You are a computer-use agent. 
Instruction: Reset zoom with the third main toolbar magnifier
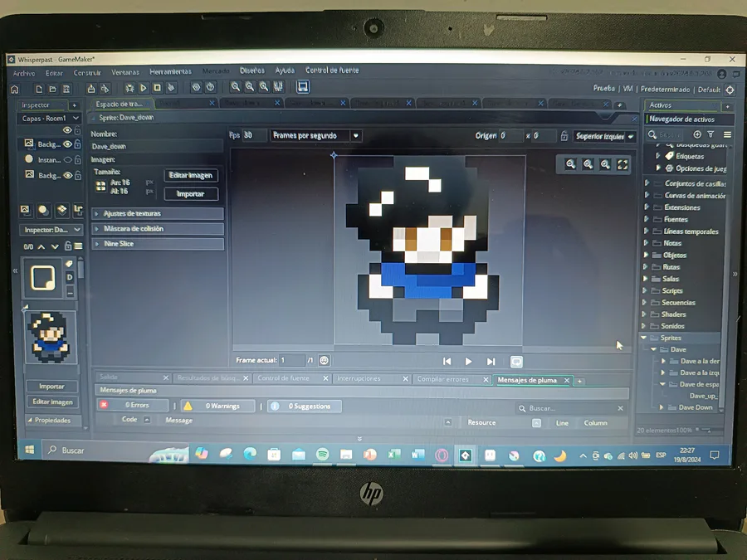point(264,86)
